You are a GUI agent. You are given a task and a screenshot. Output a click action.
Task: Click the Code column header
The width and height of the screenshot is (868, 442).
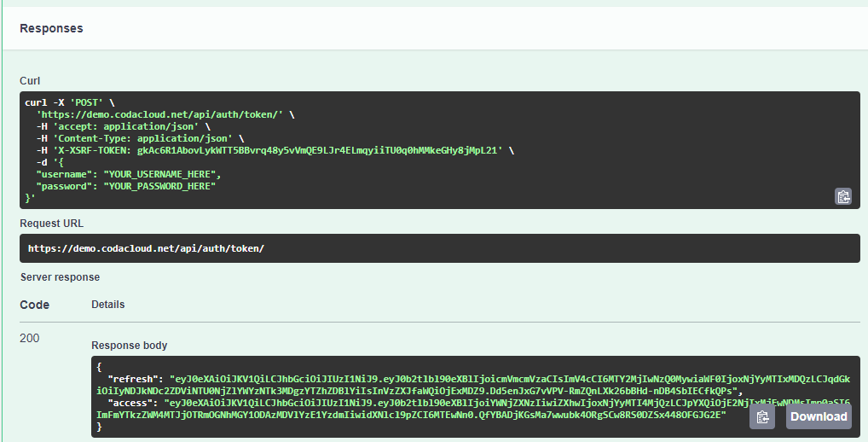[x=34, y=305]
